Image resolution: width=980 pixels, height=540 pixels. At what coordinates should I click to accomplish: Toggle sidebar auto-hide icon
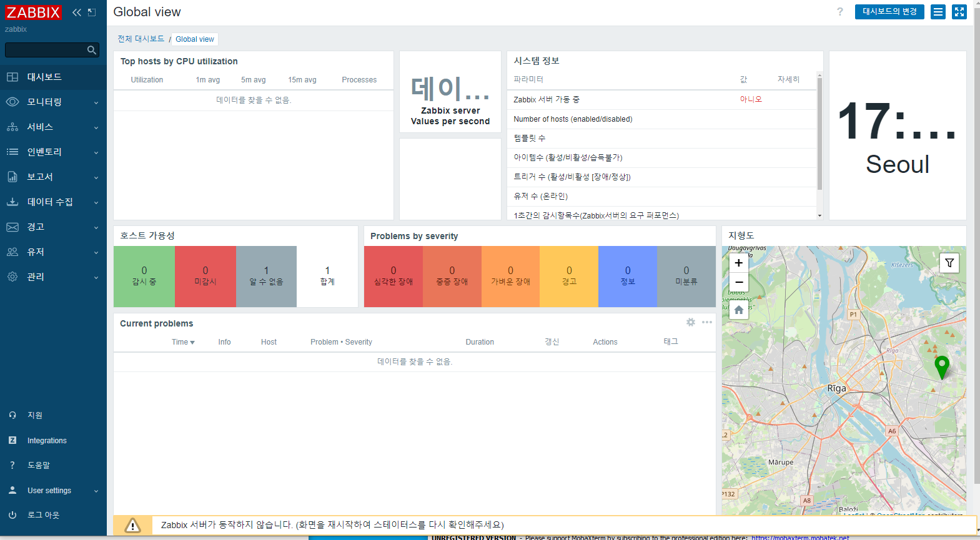92,12
